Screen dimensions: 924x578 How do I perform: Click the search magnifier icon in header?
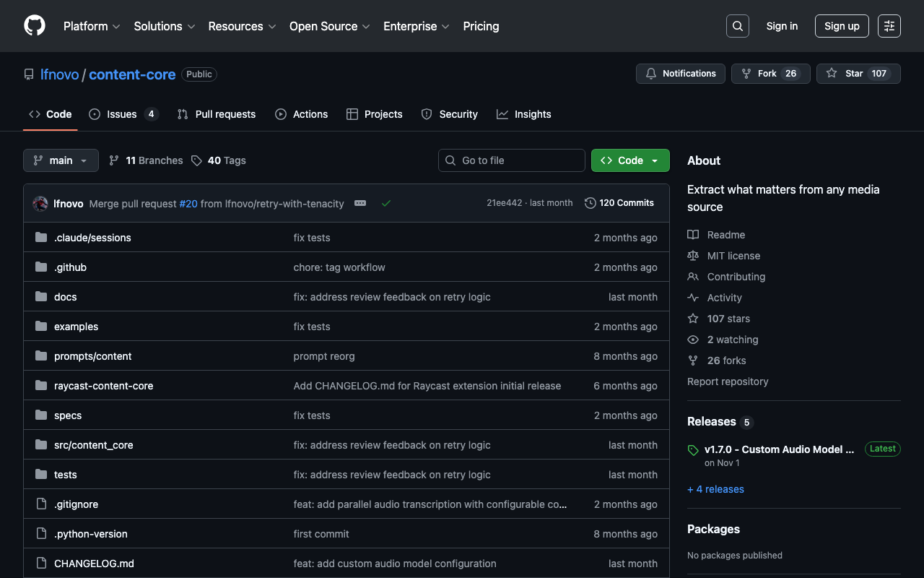(x=737, y=26)
